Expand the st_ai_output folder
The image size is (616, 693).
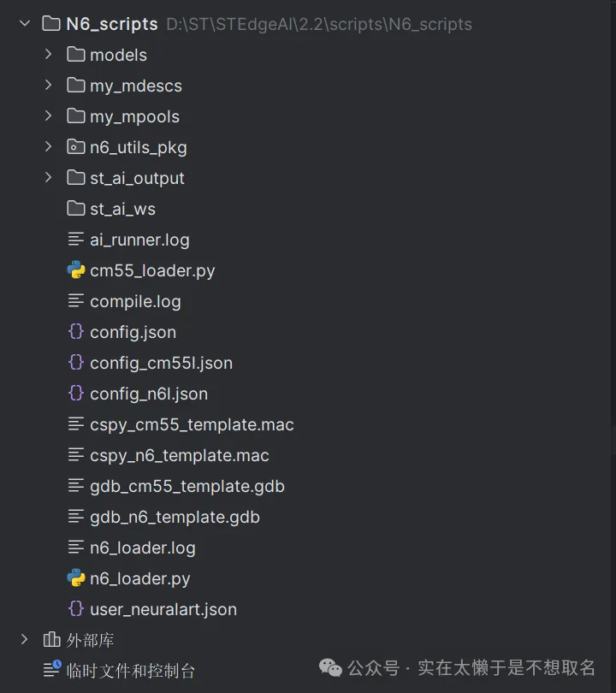(x=49, y=178)
